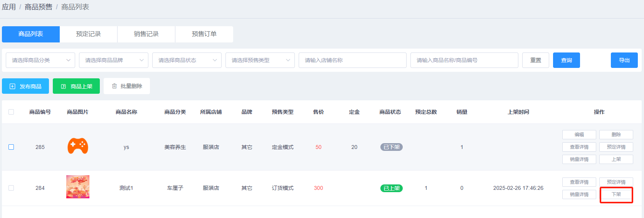This screenshot has height=218, width=644.
Task: Click the gray 已下架 status badge
Action: pos(391,147)
